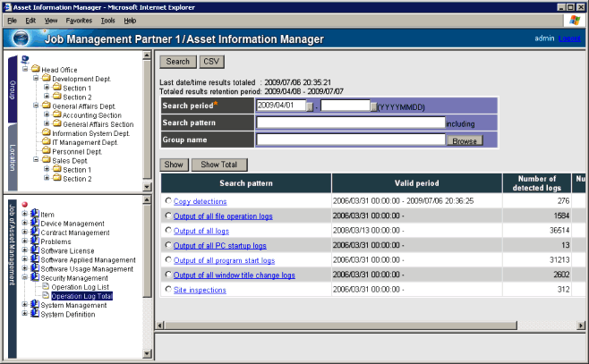Click the Personnel Dept. folder icon

[45, 151]
